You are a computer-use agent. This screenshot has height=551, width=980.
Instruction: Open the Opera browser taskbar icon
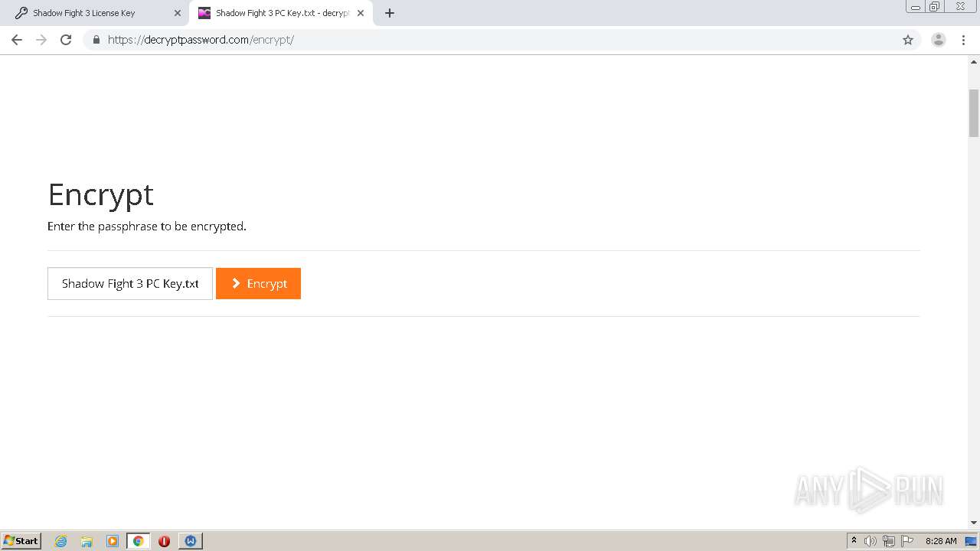pos(164,541)
